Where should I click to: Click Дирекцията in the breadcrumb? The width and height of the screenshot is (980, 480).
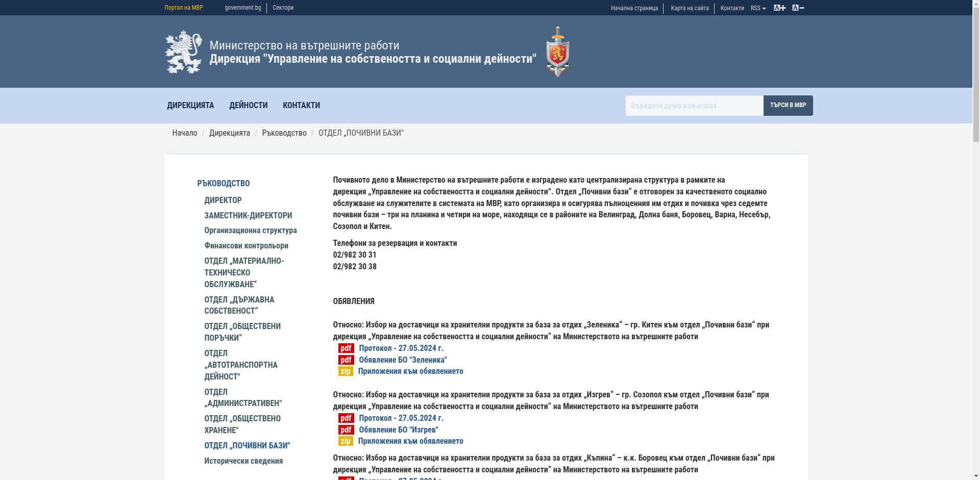(230, 133)
